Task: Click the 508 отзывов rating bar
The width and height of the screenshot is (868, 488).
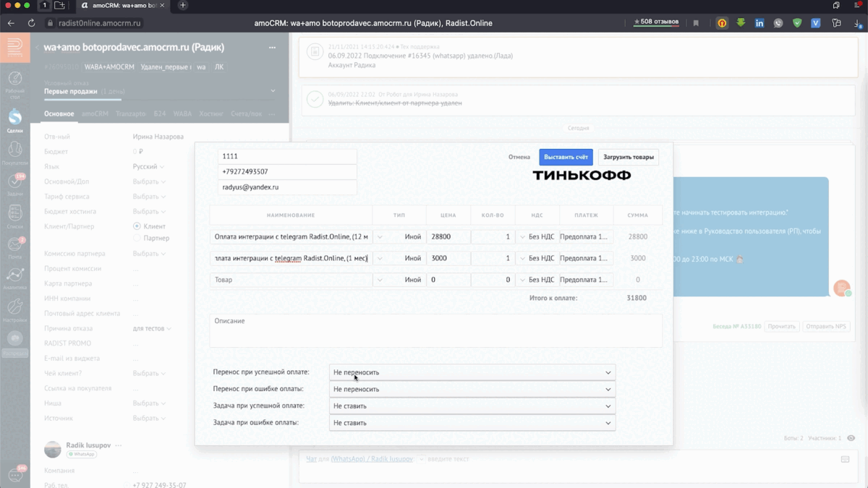Action: click(x=656, y=22)
